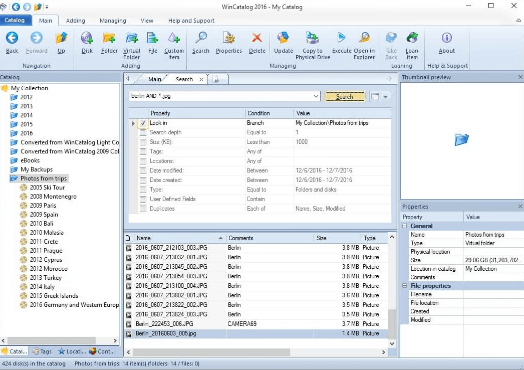Open the Managing ribbon tab
Image resolution: width=524 pixels, height=370 pixels.
(x=113, y=20)
